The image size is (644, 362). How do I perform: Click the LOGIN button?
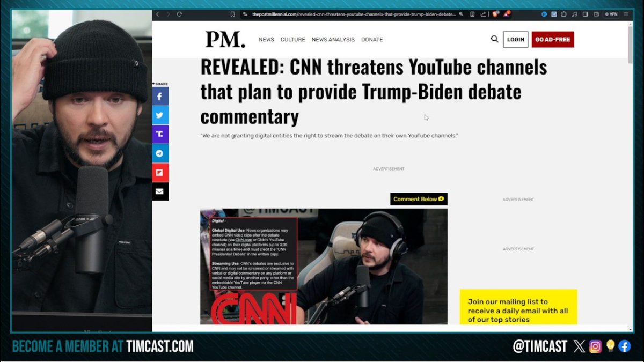pos(515,40)
